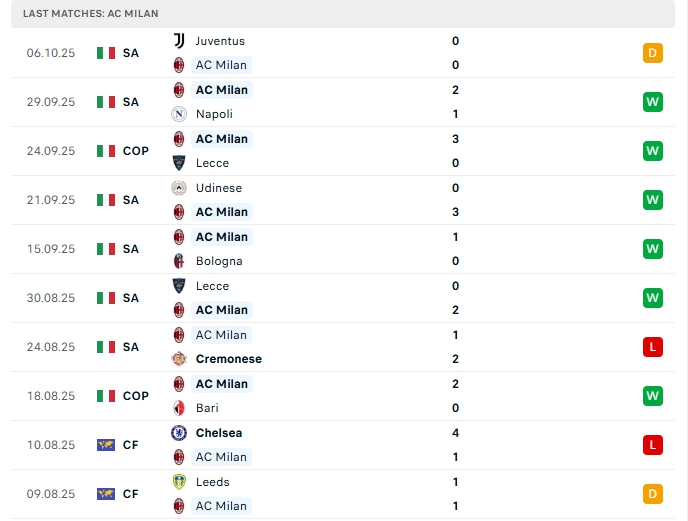The height and width of the screenshot is (521, 688).
Task: Open the Lecce team link on 24.09.25
Action: (x=212, y=163)
